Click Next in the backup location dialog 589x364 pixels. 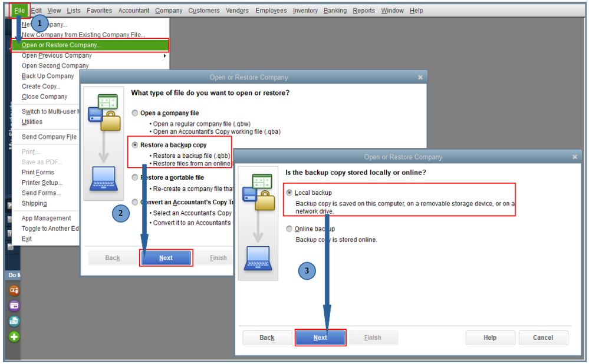(x=320, y=337)
